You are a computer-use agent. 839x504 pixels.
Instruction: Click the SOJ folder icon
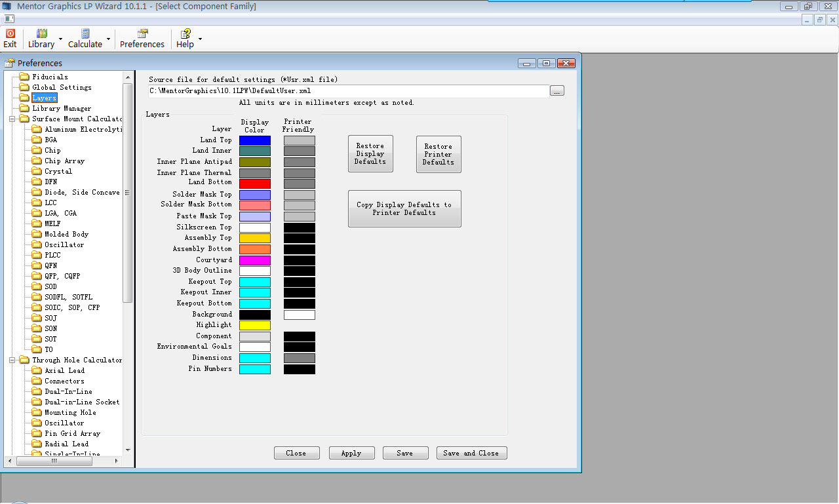pos(37,318)
